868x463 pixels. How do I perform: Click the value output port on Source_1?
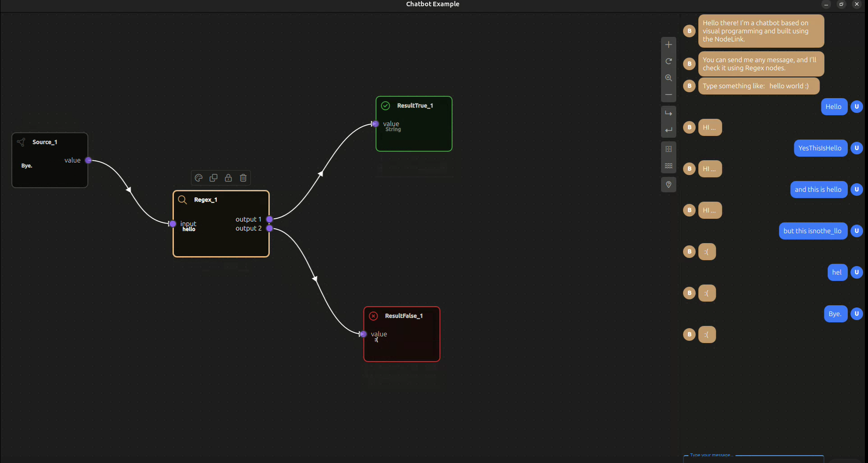[x=88, y=160]
